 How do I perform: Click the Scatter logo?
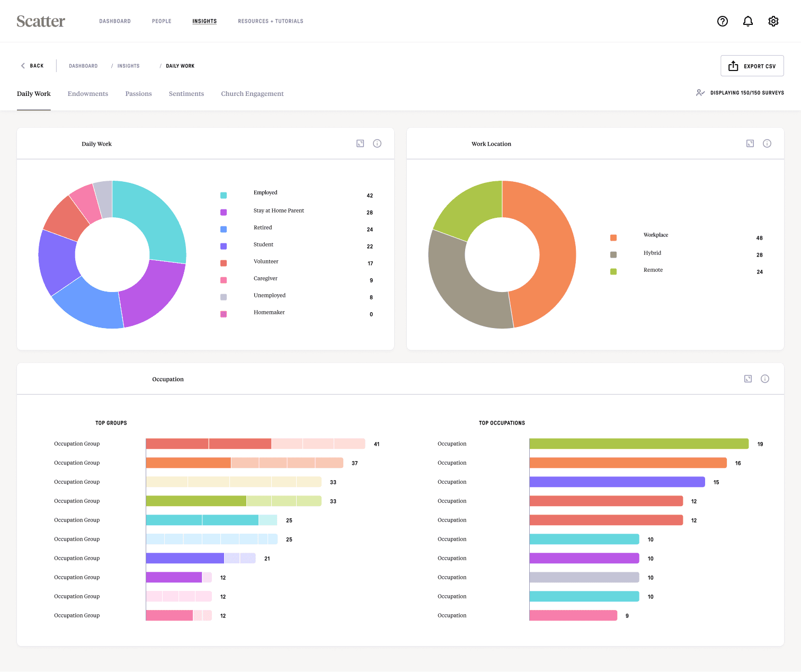pyautogui.click(x=41, y=21)
